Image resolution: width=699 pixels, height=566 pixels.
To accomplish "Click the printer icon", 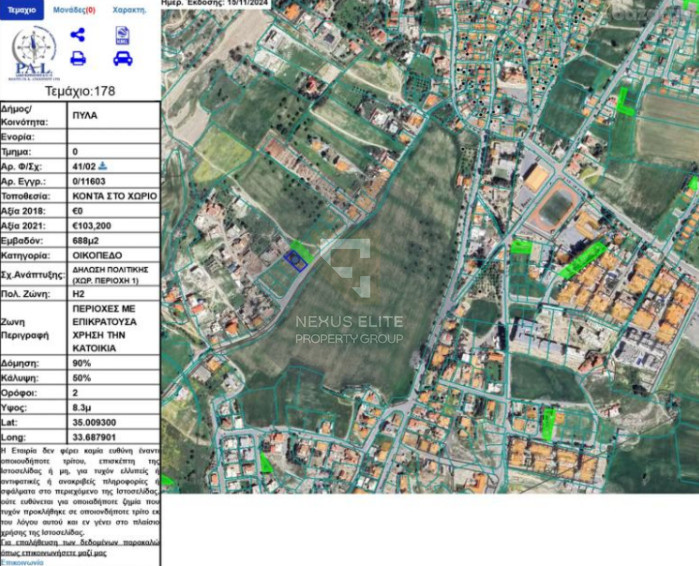I will coord(78,58).
